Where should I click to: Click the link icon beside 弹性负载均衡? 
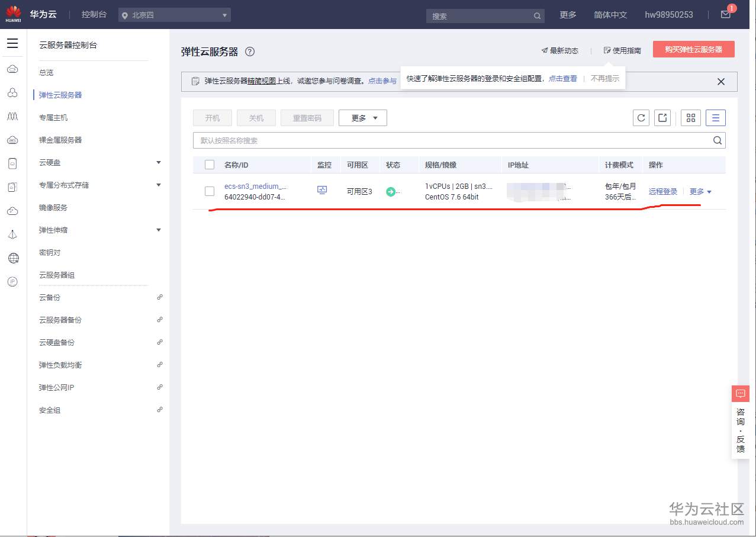click(x=160, y=365)
